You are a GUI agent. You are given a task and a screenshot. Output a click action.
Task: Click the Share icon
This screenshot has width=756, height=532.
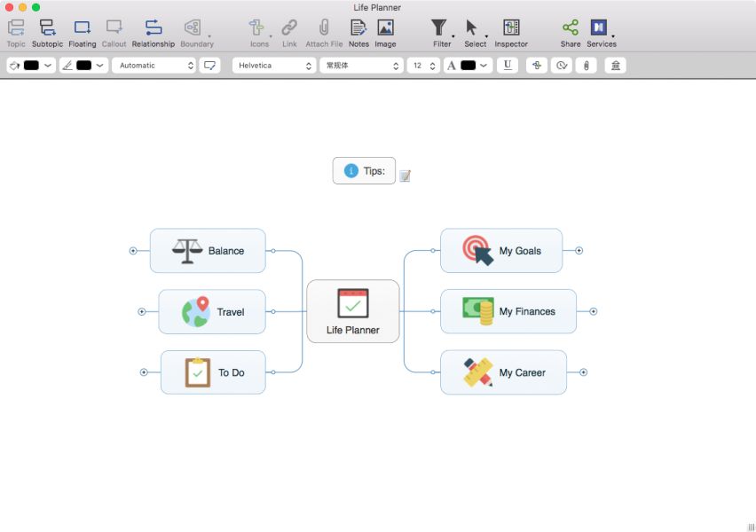[571, 27]
